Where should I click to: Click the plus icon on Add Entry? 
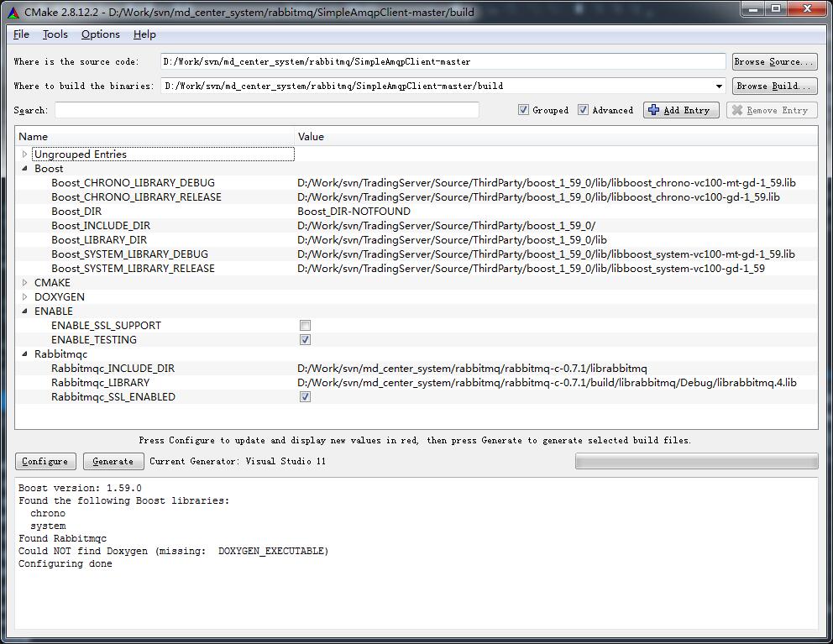click(x=654, y=110)
